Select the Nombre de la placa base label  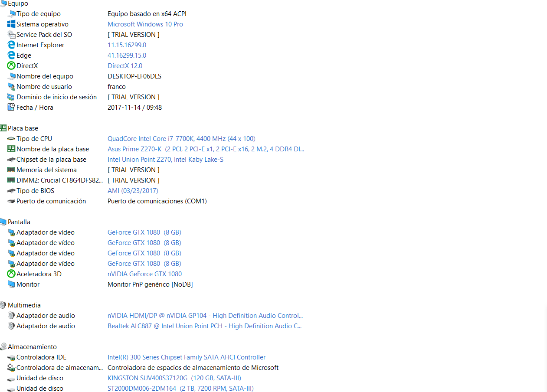(52, 149)
